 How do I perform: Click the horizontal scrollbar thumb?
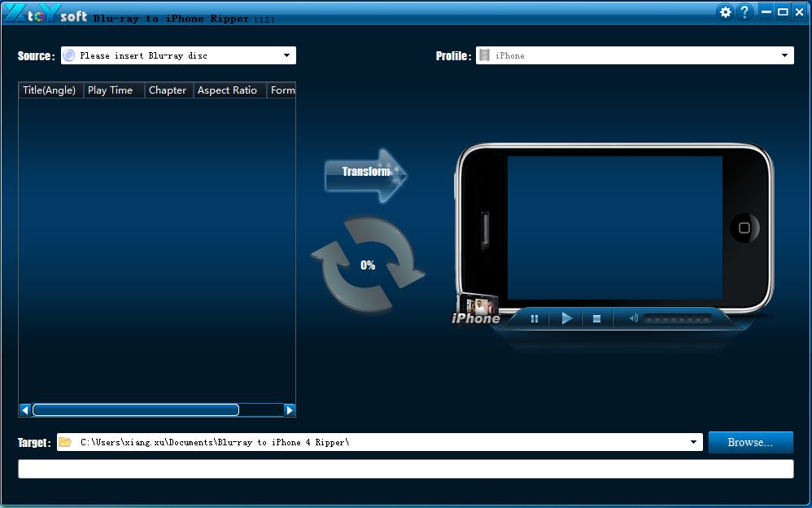136,410
